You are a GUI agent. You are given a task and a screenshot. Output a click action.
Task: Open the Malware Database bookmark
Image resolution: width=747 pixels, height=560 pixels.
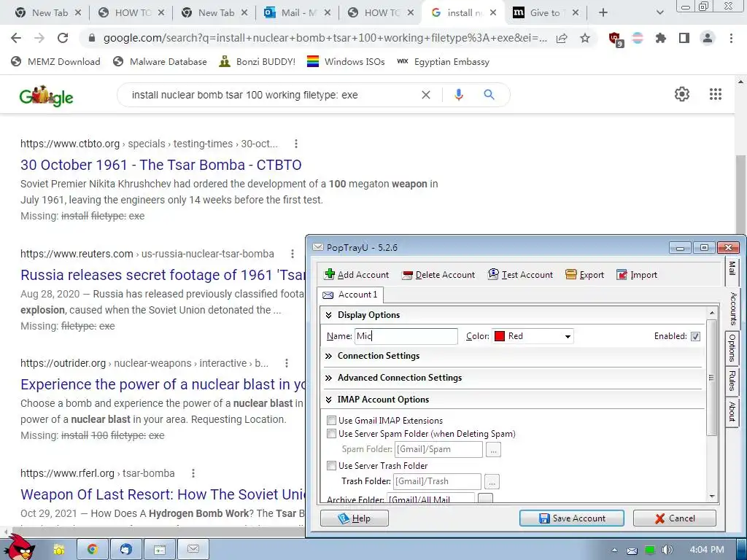(160, 62)
